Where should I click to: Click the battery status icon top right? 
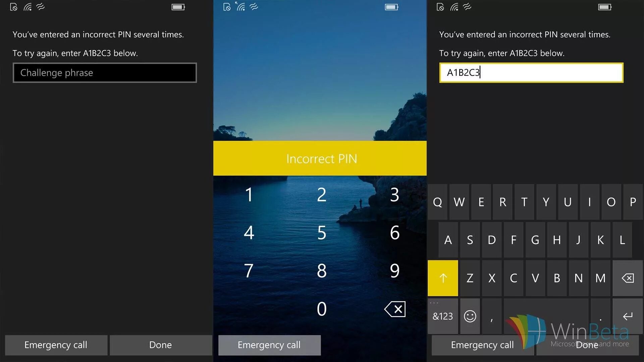[604, 6]
